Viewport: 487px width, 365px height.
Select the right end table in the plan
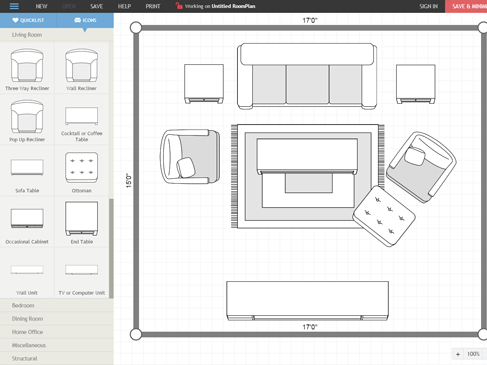[416, 84]
